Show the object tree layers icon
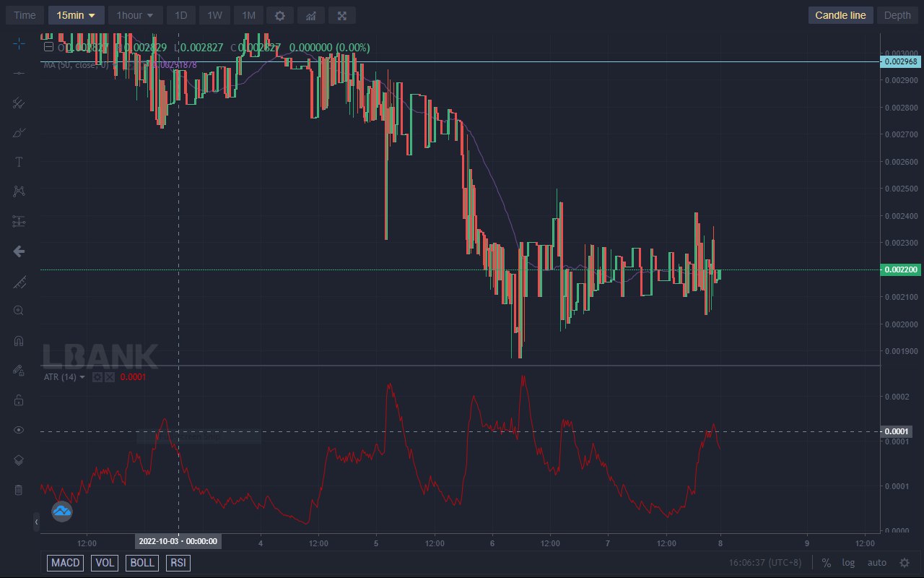The width and height of the screenshot is (924, 578). (19, 460)
